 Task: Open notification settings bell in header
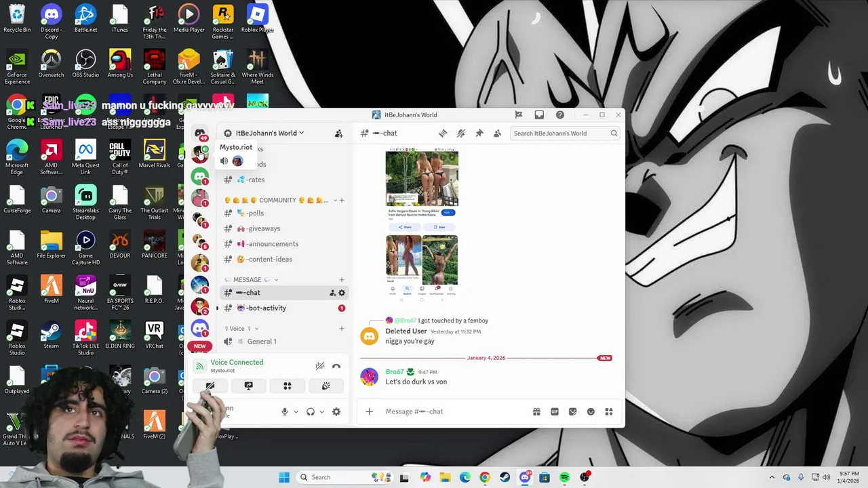coord(461,134)
